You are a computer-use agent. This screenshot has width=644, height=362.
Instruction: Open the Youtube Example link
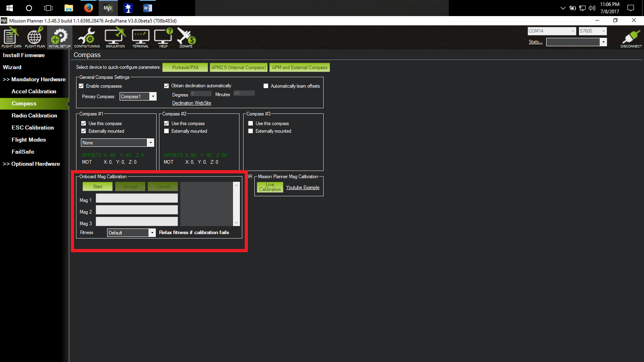tap(303, 187)
